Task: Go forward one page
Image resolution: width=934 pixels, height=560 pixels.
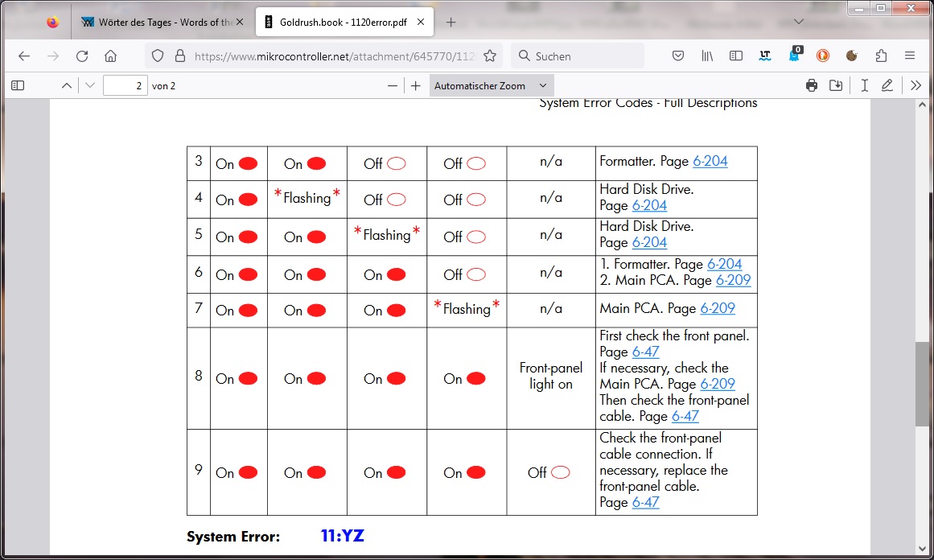Action: coord(53,56)
